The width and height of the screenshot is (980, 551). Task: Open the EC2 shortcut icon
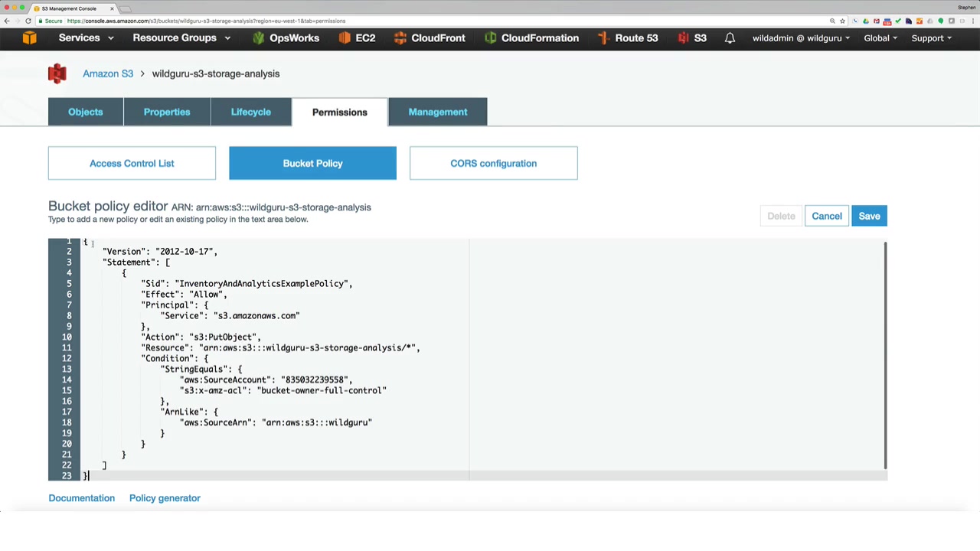pyautogui.click(x=344, y=38)
